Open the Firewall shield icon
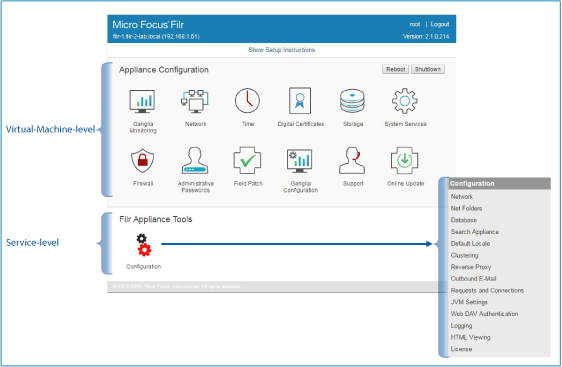 tap(143, 160)
